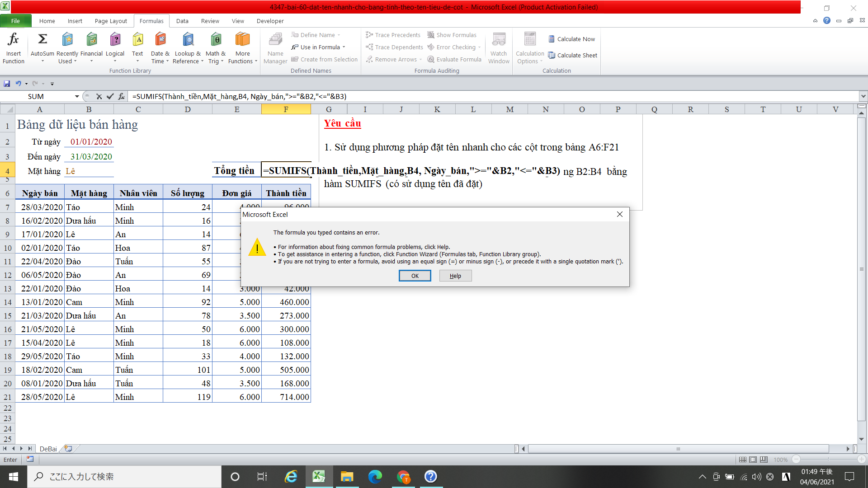The height and width of the screenshot is (488, 868).
Task: Close the Microsoft Excel error dialog
Action: (x=620, y=214)
